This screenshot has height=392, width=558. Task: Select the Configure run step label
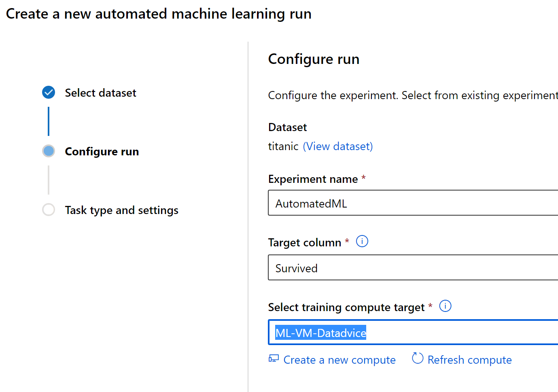(x=102, y=151)
